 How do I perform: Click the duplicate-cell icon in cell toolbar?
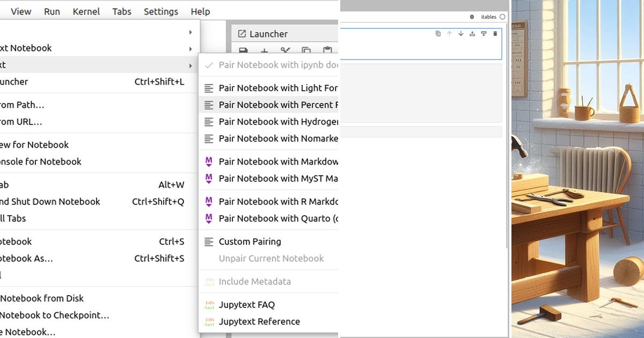click(438, 33)
